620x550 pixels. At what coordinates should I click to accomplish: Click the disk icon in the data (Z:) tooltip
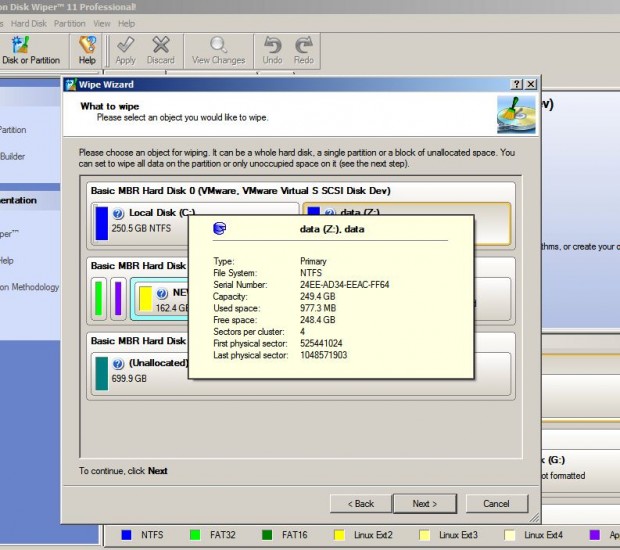pos(219,228)
